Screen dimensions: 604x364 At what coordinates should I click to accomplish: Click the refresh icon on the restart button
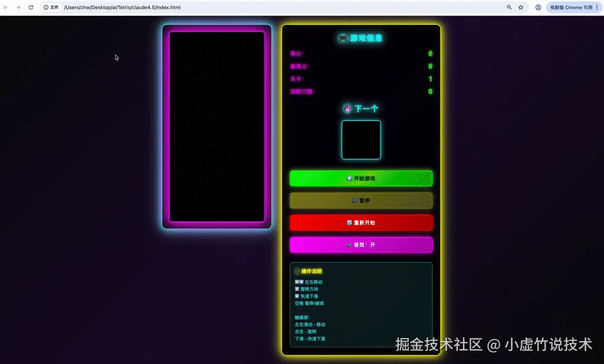[x=350, y=222]
